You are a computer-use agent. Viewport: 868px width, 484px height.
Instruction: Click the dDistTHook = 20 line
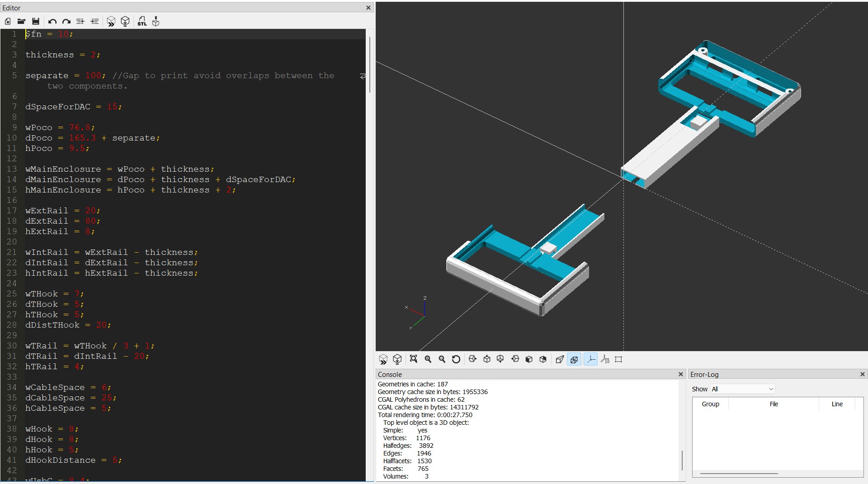coord(68,325)
